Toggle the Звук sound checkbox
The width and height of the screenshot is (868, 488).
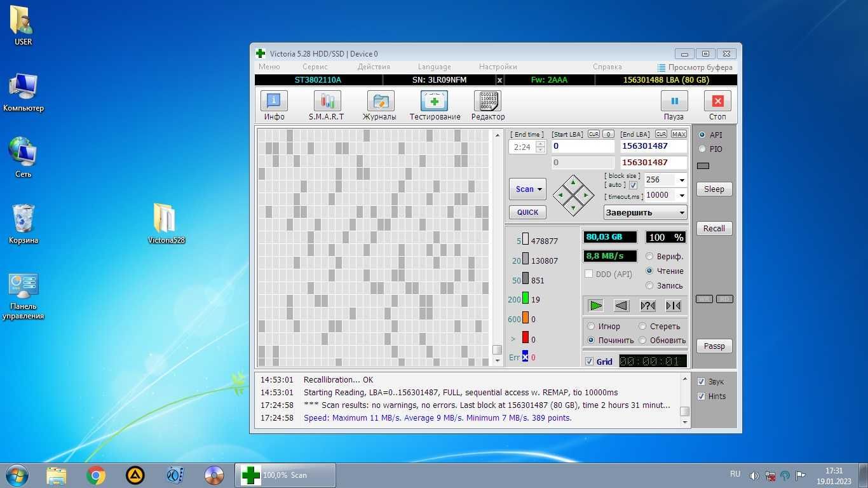(701, 382)
